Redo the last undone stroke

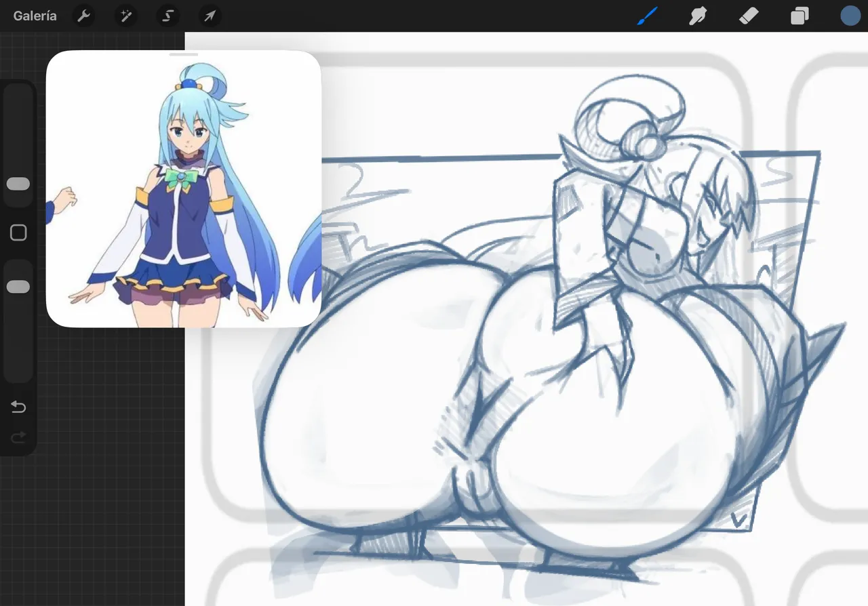(18, 438)
